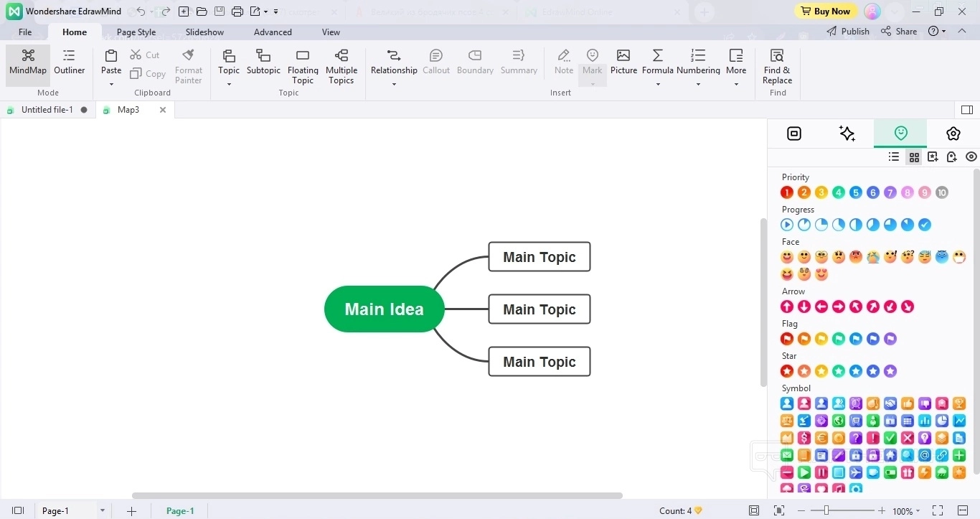Switch marks to grid view

[913, 156]
